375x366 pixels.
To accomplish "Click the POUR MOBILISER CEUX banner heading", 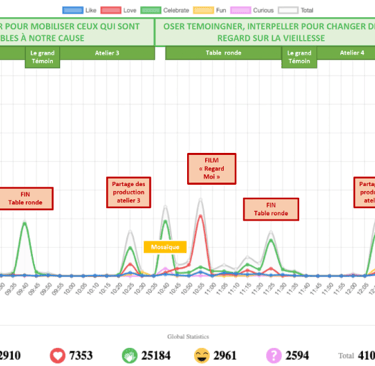I will pyautogui.click(x=70, y=32).
